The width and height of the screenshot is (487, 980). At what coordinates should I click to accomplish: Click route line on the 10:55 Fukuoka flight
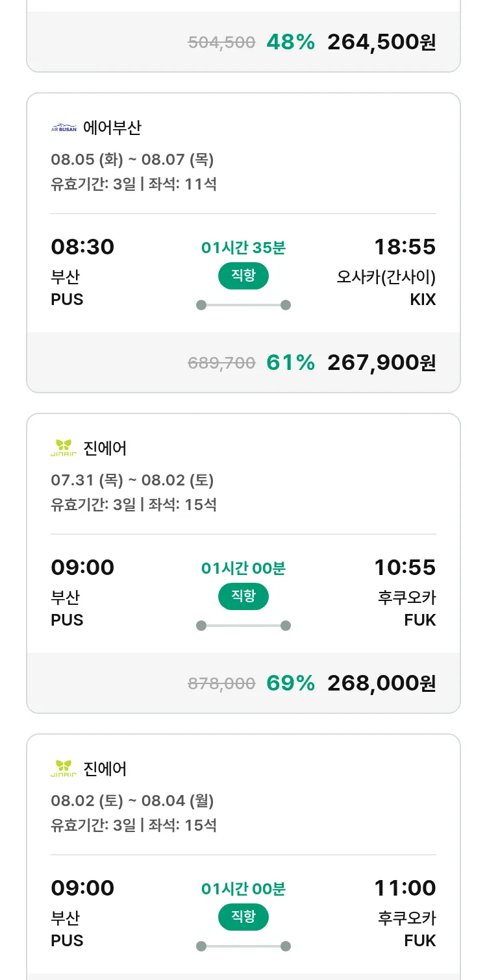[243, 626]
